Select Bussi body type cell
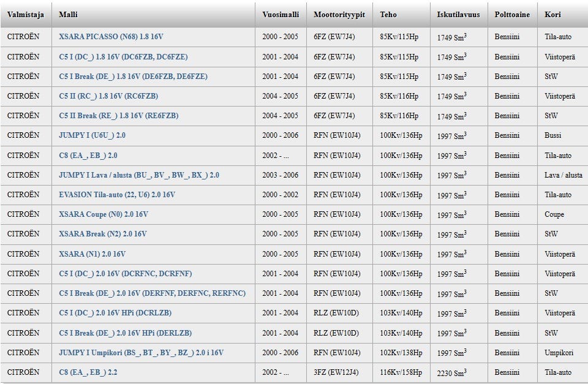This screenshot has height=384, width=588. tap(552, 135)
